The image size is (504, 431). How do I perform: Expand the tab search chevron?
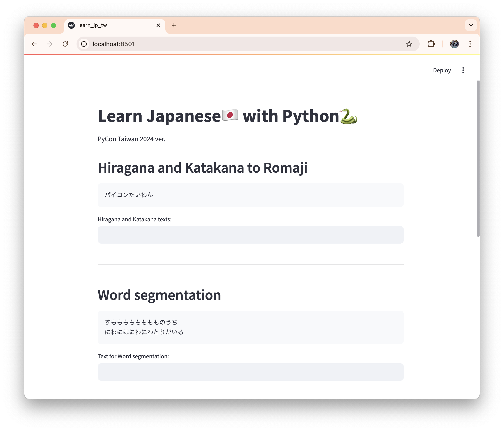tap(471, 25)
